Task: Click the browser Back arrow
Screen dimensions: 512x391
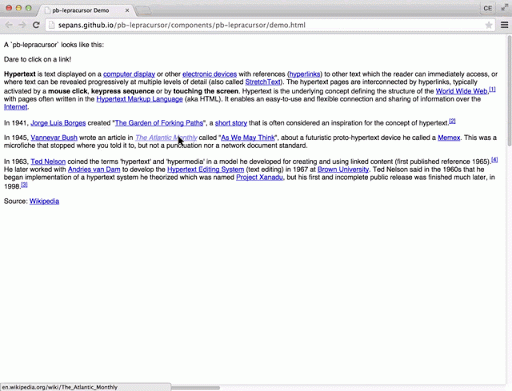Action: tap(9, 25)
